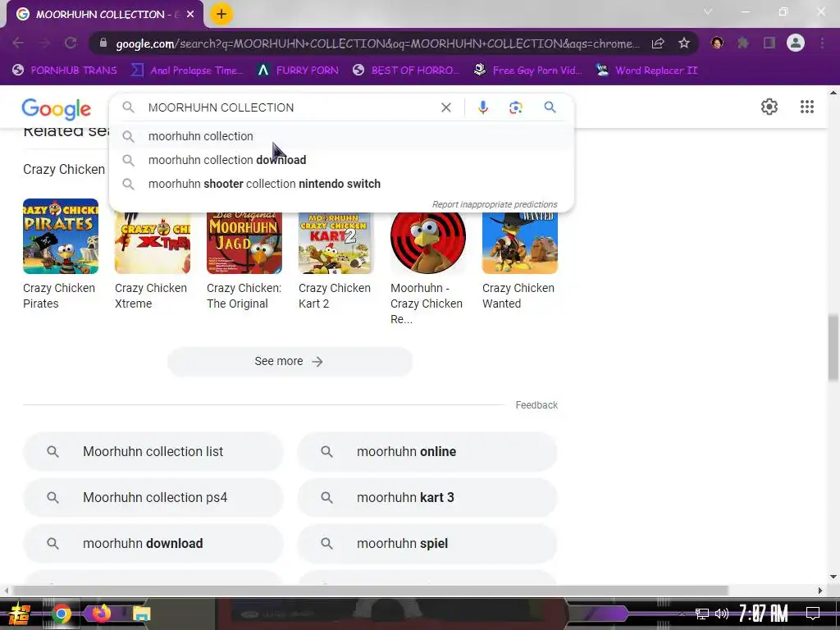Search 'moorhuhn online' related query
This screenshot has height=630, width=840.
click(x=427, y=452)
